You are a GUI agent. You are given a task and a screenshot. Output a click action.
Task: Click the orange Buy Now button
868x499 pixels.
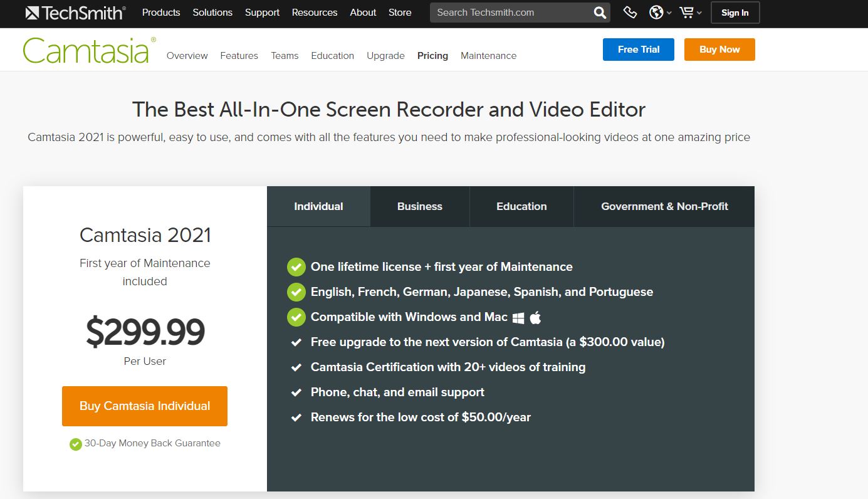tap(719, 50)
